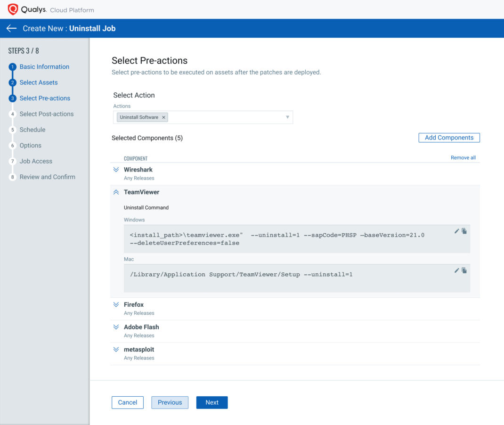
Task: Open the Select Pre-actions step
Action: [45, 98]
